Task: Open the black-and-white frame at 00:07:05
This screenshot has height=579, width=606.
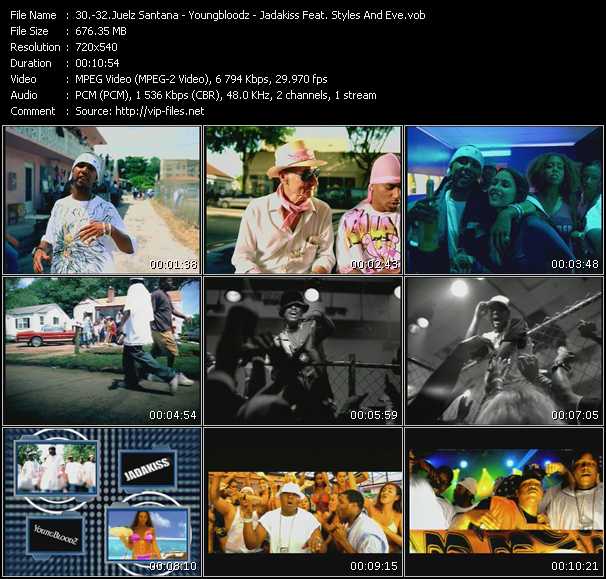Action: 504,351
